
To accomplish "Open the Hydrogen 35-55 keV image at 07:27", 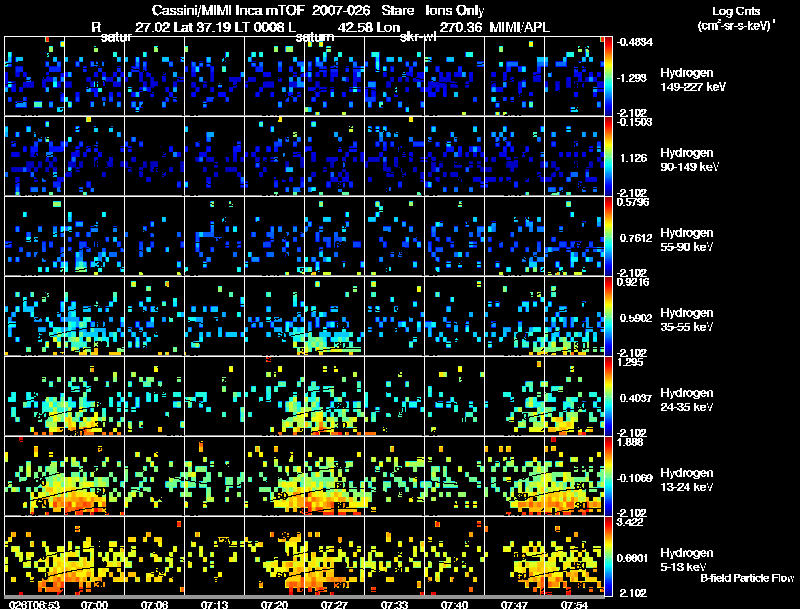I will click(x=335, y=316).
